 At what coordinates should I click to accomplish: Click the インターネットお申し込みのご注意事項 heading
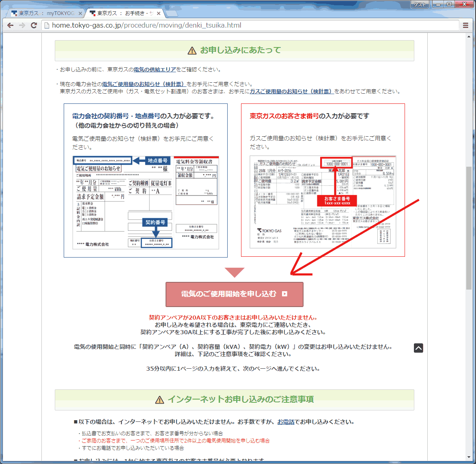coord(240,400)
